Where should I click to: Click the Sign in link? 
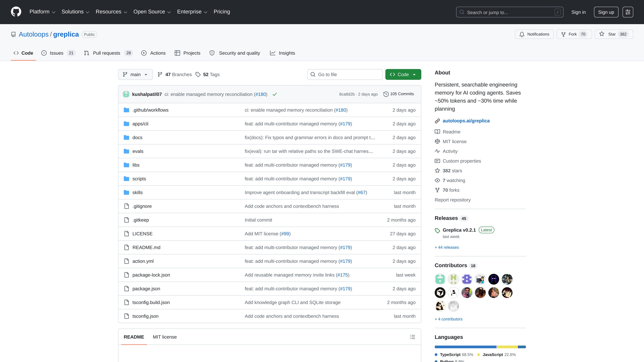[578, 12]
